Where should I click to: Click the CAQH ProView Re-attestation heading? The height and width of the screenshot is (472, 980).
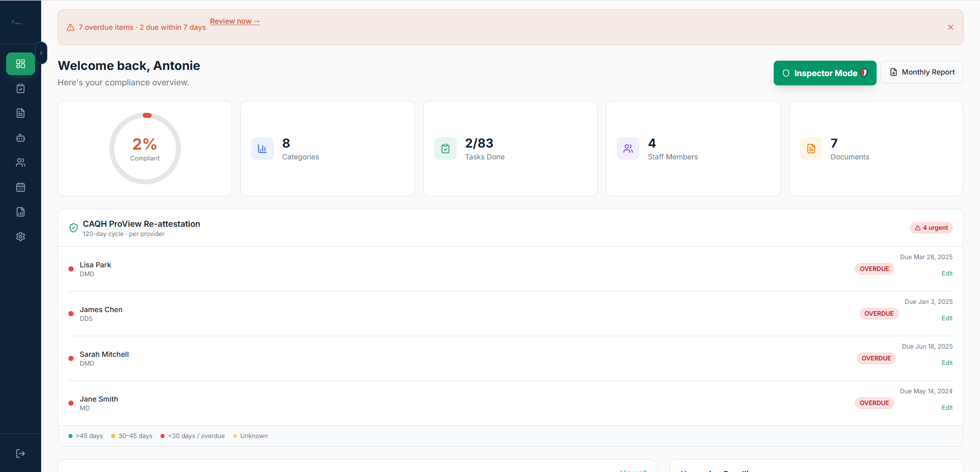(141, 224)
